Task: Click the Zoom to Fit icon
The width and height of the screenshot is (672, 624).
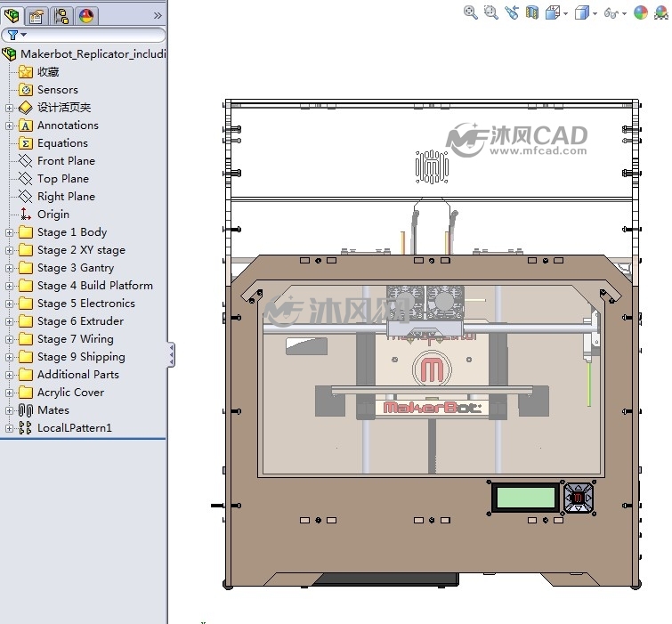Action: (470, 12)
